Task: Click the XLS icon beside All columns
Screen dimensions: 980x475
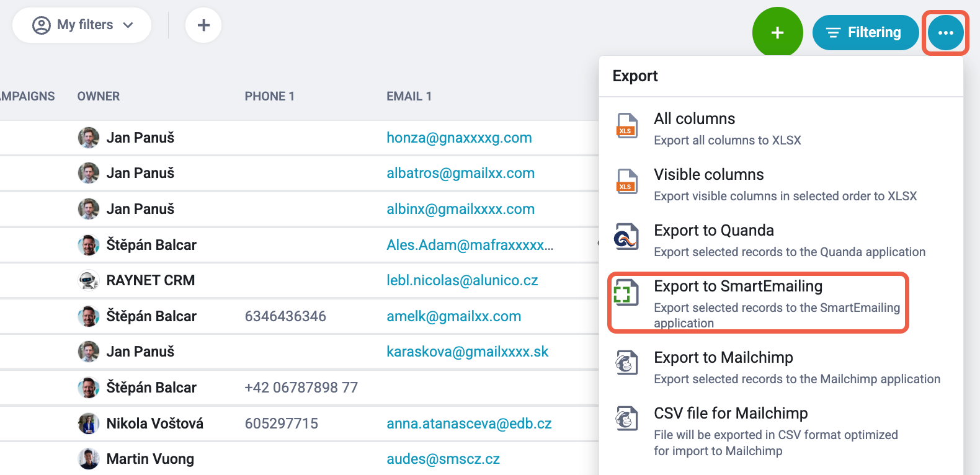Action: coord(626,126)
